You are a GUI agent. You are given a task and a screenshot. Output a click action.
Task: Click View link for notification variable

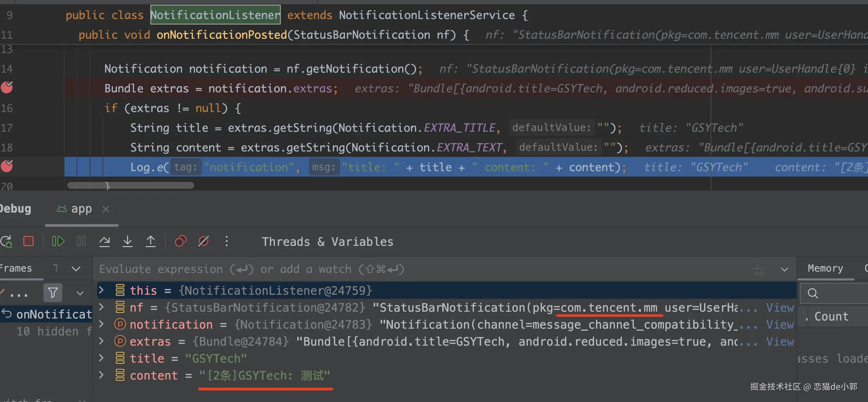tap(780, 325)
